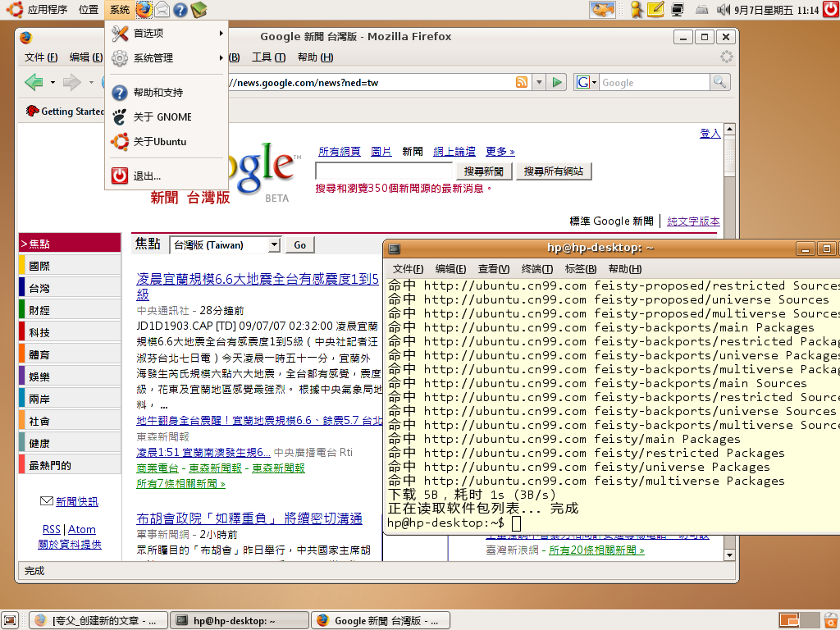840x630 pixels.
Task: Select the 財經 section in the sidebar
Action: coord(70,310)
